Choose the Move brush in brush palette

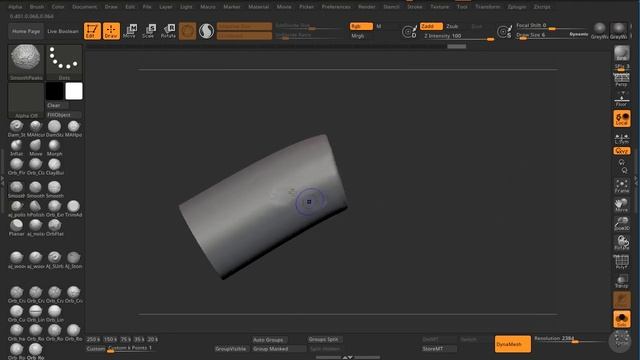click(36, 148)
